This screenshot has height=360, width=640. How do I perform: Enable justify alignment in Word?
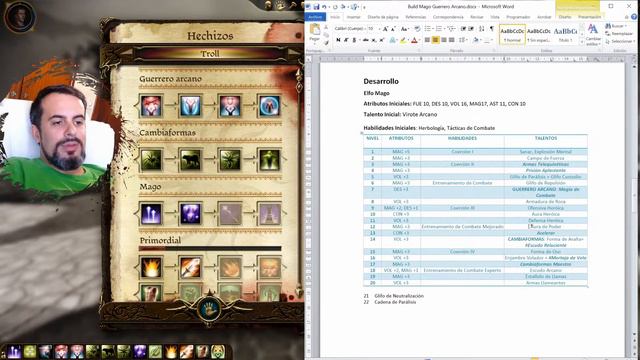click(451, 40)
